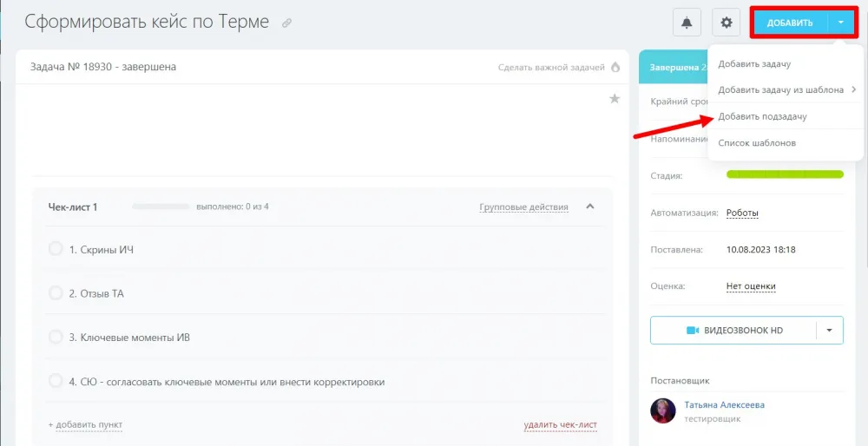Image resolution: width=868 pixels, height=446 pixels.
Task: Click the Задача № 18930 - завершена header
Action: [x=103, y=67]
